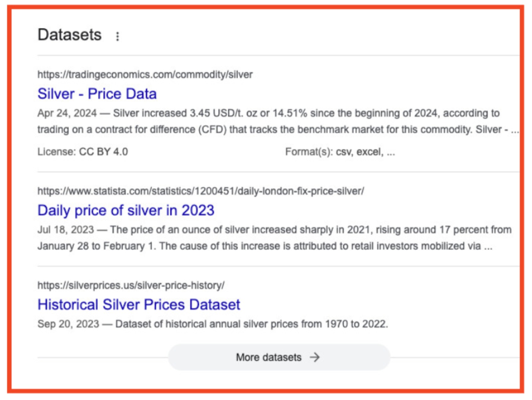Image resolution: width=532 pixels, height=400 pixels.
Task: Select the Silver Price Data description snippet
Action: point(266,121)
